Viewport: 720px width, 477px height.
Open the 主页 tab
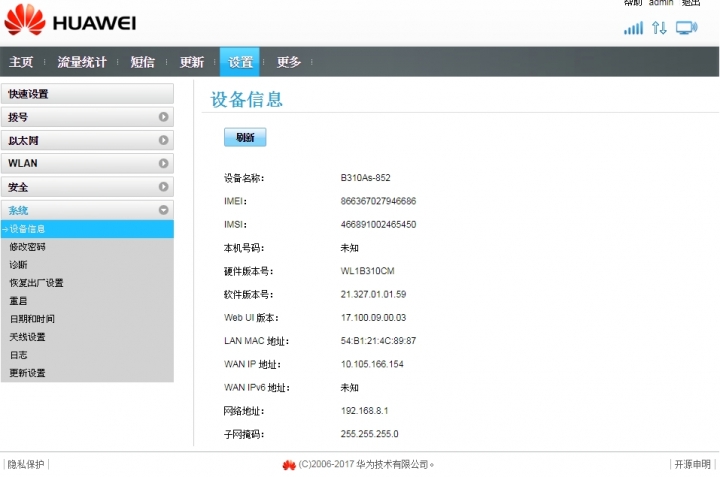[x=21, y=62]
